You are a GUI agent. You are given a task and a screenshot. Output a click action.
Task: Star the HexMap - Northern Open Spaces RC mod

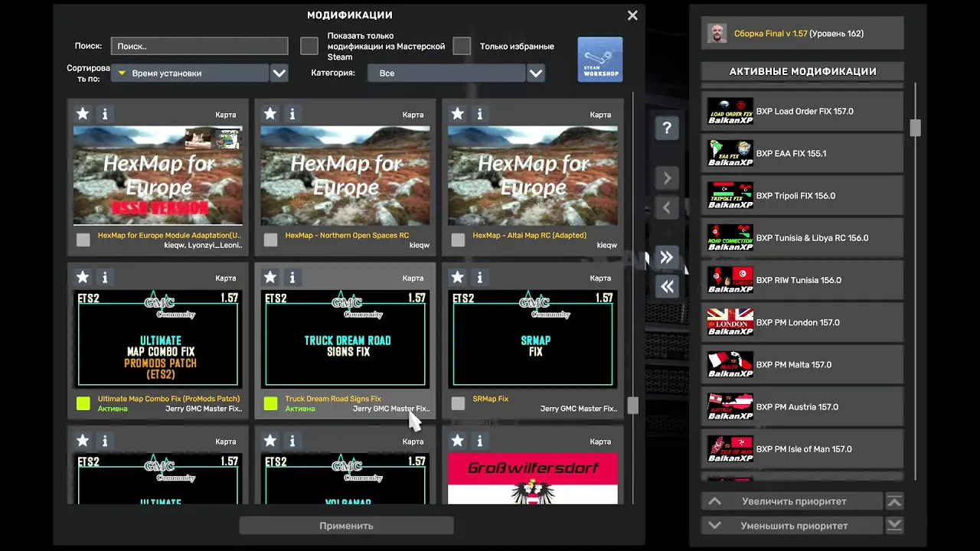click(269, 114)
